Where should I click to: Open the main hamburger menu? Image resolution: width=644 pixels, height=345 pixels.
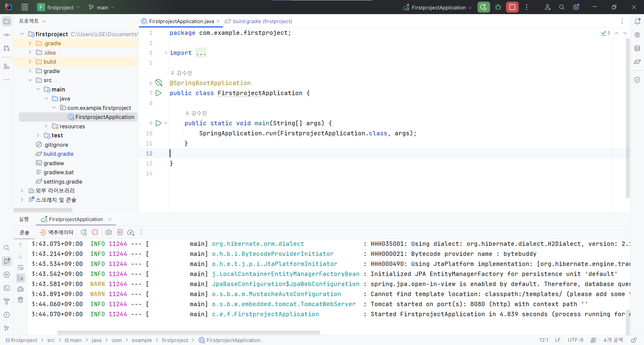[24, 7]
